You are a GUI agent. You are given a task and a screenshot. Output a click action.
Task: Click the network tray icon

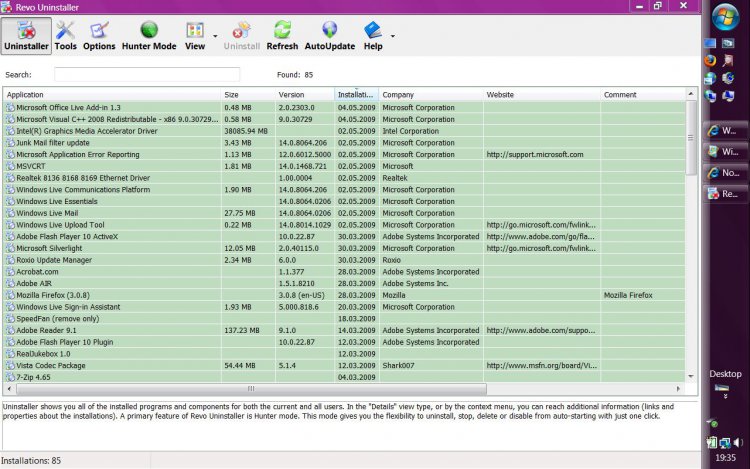point(725,443)
